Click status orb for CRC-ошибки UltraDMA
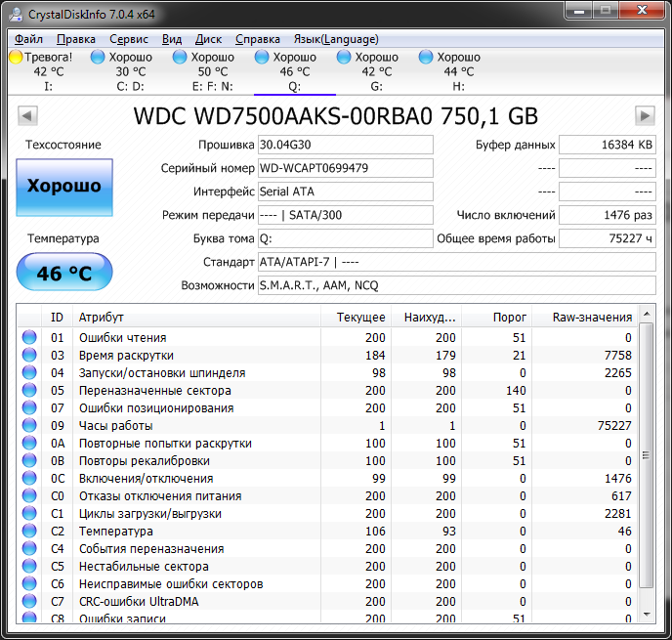Screen dimensions: 672x640 click(29, 601)
